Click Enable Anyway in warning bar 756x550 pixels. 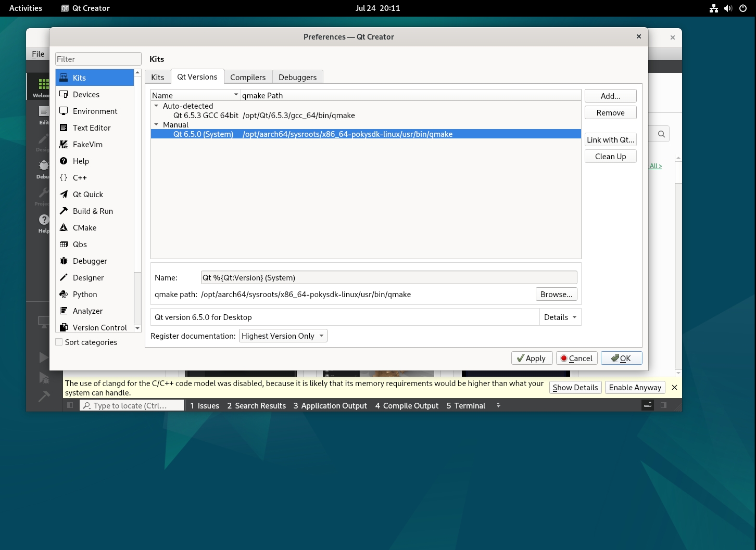[635, 387]
